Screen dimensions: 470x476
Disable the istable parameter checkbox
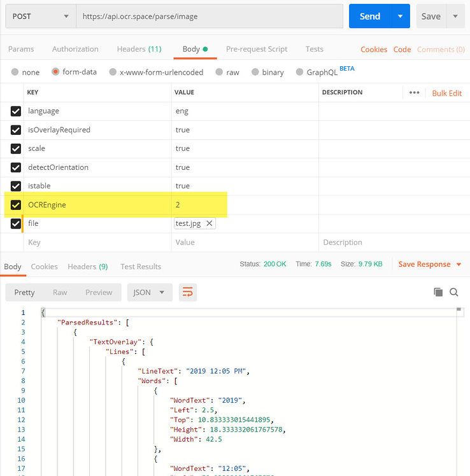pyautogui.click(x=16, y=186)
